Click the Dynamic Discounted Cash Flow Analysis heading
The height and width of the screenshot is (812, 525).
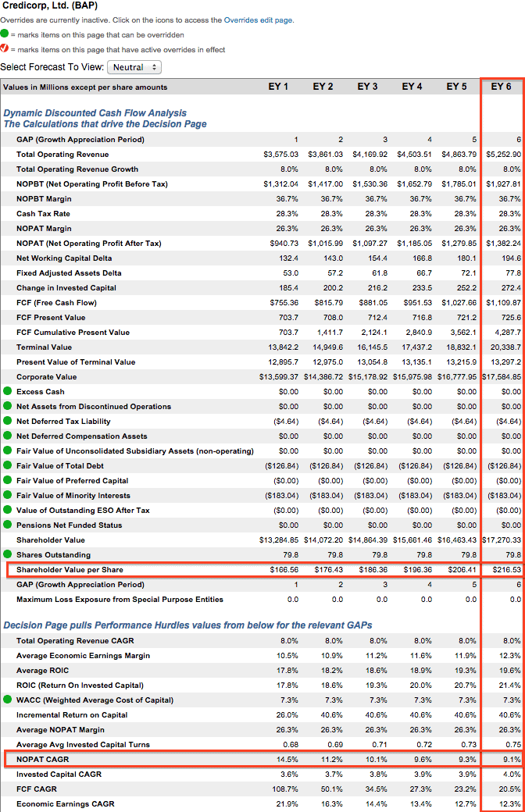pyautogui.click(x=95, y=113)
